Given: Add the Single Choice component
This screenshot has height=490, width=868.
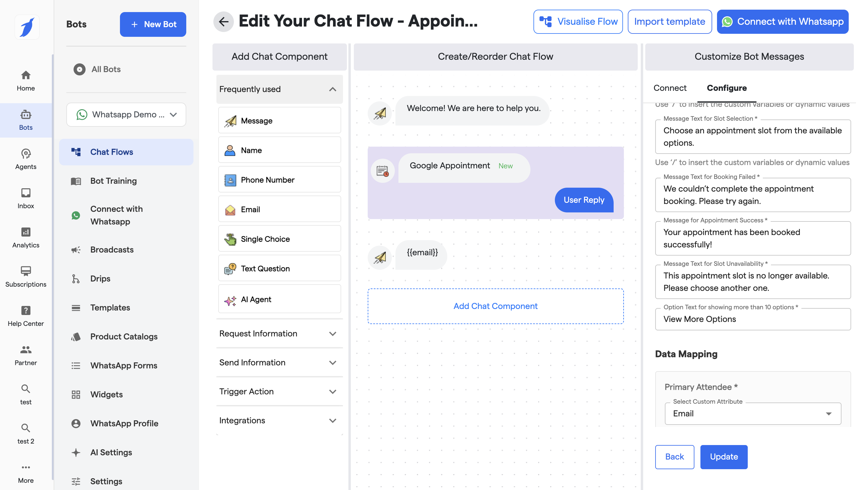Looking at the screenshot, I should [x=279, y=239].
